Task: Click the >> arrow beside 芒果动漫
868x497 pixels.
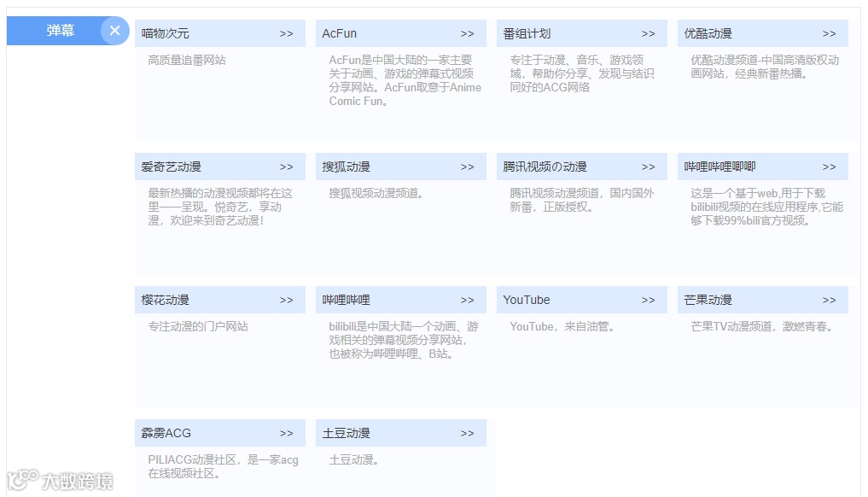Action: point(830,300)
